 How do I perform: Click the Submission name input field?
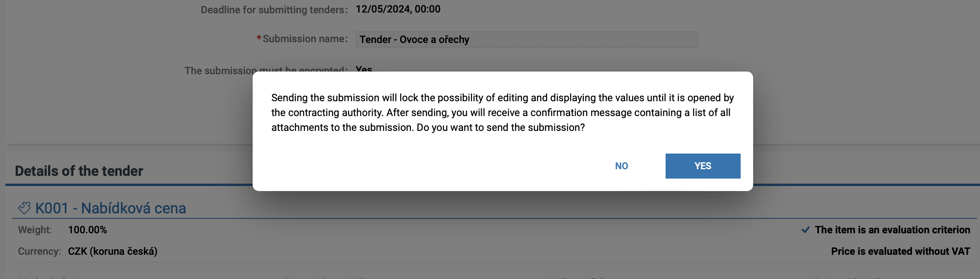tap(526, 39)
